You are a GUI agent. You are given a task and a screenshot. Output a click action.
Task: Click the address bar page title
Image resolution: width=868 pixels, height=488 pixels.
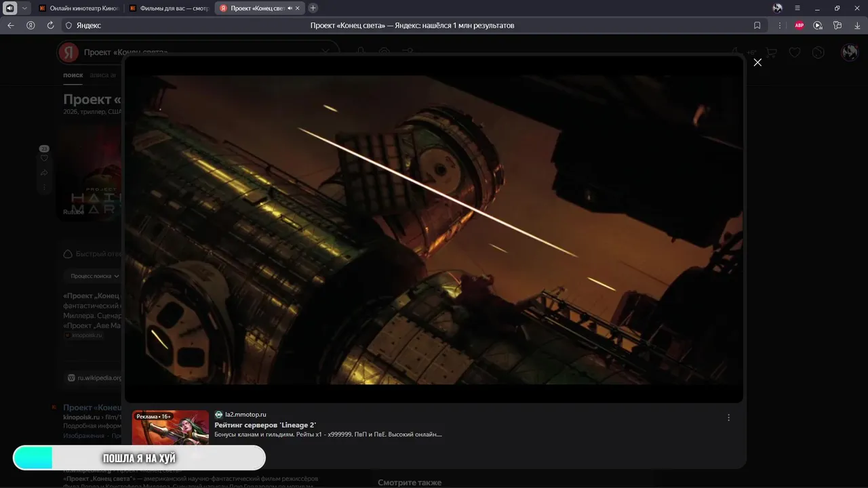pyautogui.click(x=412, y=25)
